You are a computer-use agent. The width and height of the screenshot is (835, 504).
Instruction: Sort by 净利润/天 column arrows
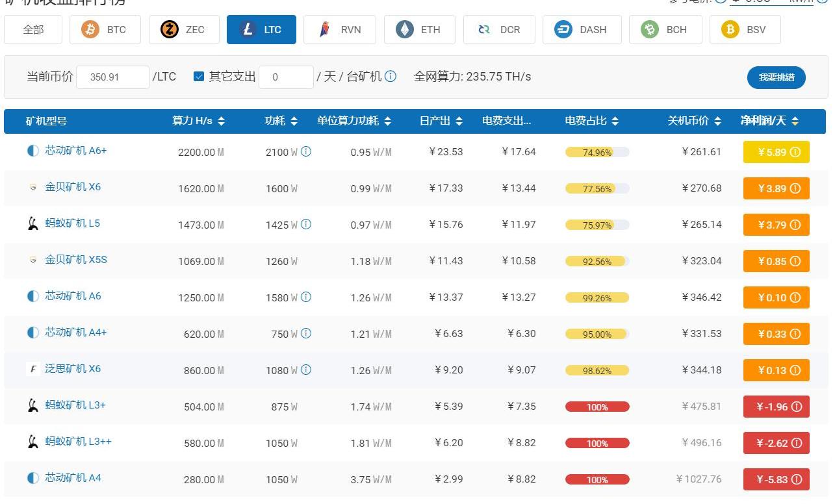coord(795,121)
